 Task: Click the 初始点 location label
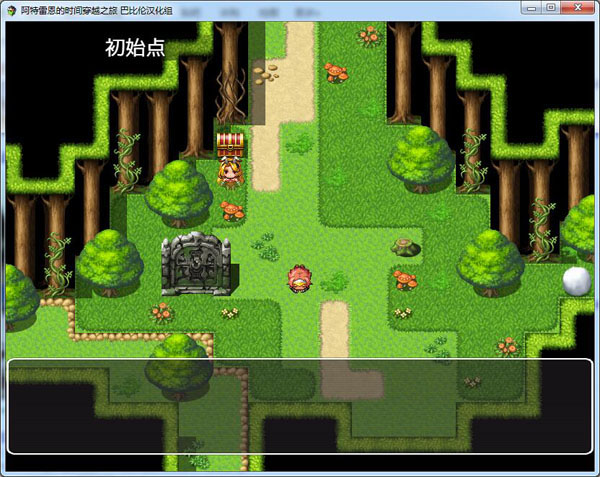[135, 48]
